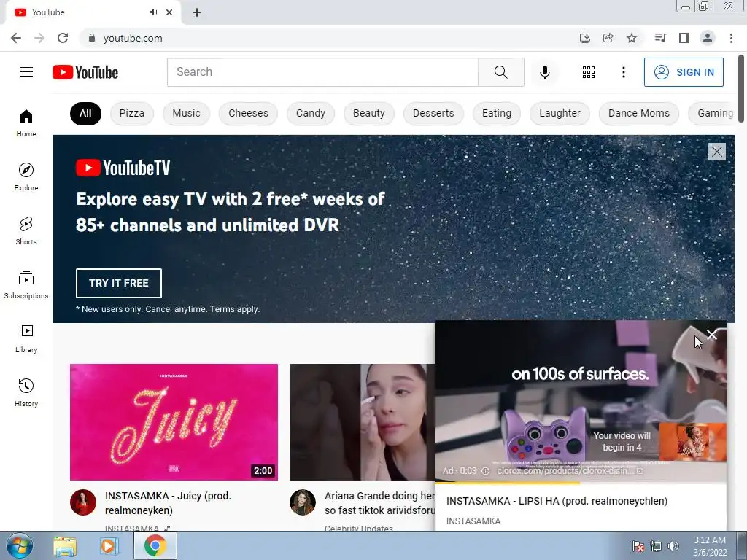The height and width of the screenshot is (560, 747).
Task: Click the YouTube search field
Action: [x=322, y=72]
